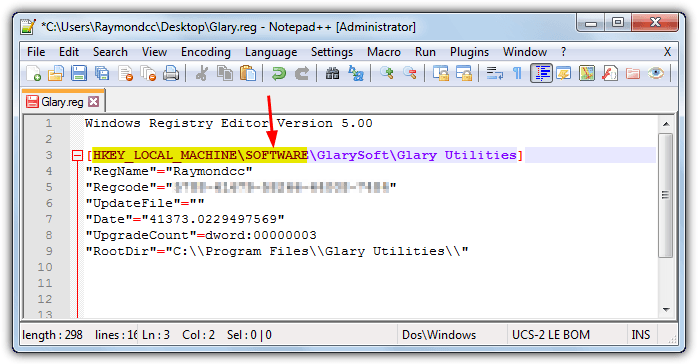Image resolution: width=698 pixels, height=364 pixels.
Task: Open Find with the binoculars icon
Action: coord(333,73)
